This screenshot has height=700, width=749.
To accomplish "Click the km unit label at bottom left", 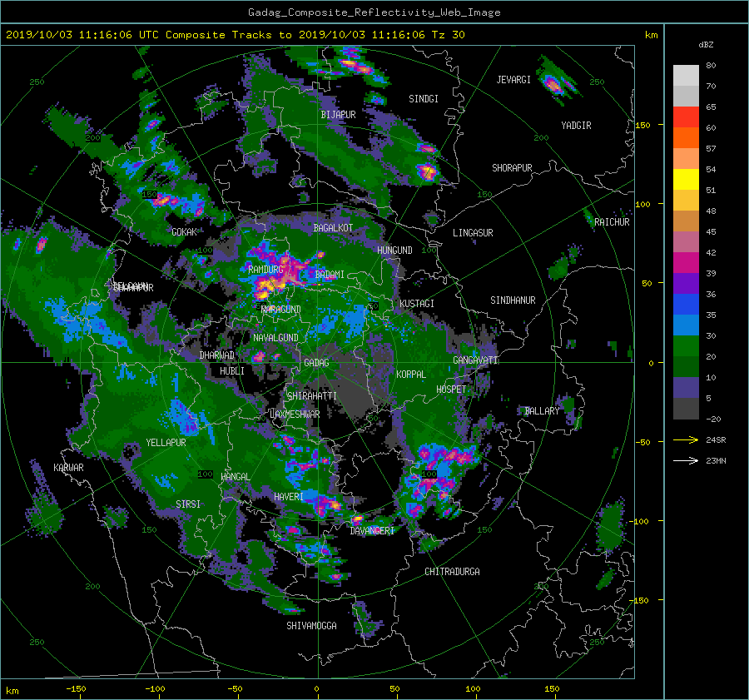I will (12, 691).
